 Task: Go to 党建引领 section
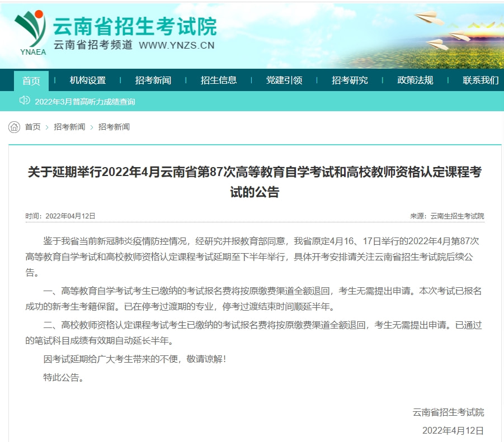pyautogui.click(x=284, y=80)
